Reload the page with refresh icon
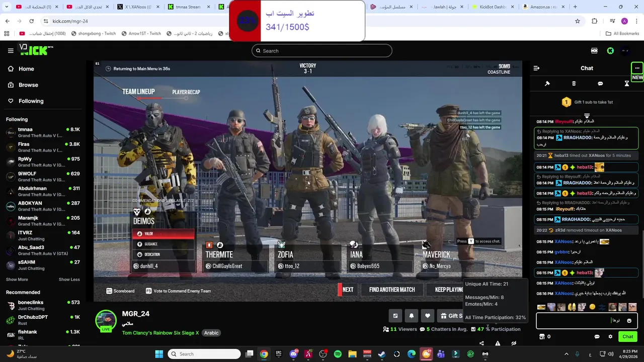Screen dimensions: 644x362 31,21
